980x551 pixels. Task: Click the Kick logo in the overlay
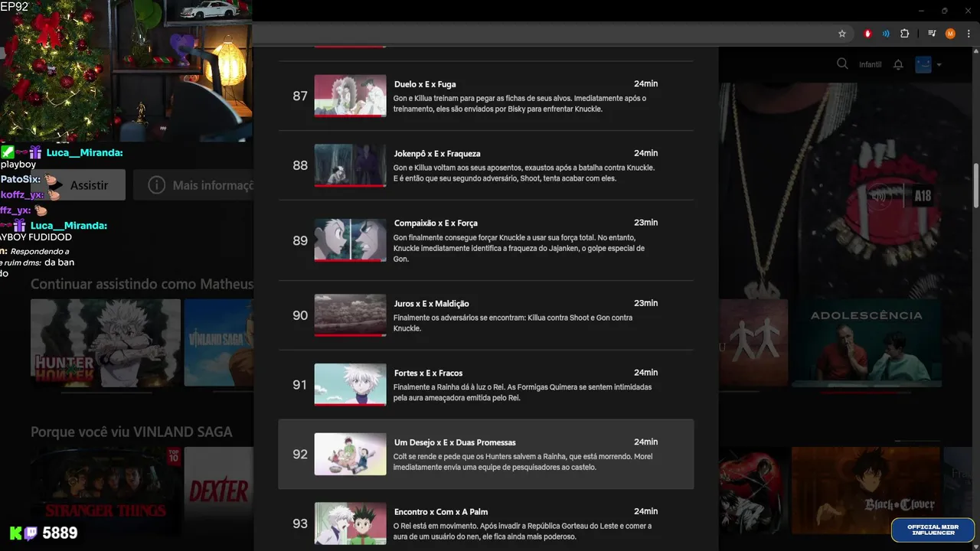click(x=15, y=533)
